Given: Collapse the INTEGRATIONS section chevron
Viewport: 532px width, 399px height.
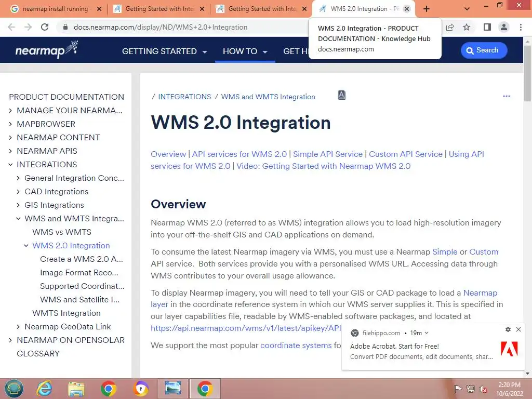Looking at the screenshot, I should pyautogui.click(x=10, y=165).
